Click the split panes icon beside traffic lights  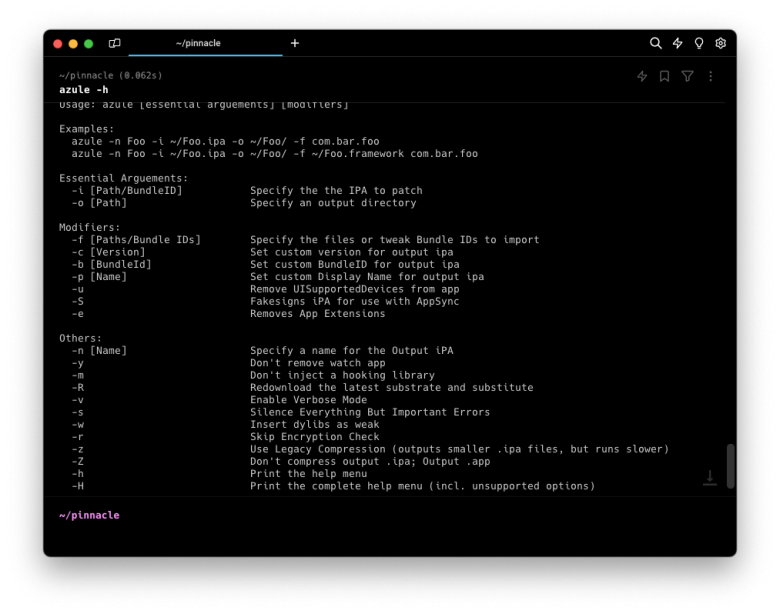pyautogui.click(x=114, y=43)
